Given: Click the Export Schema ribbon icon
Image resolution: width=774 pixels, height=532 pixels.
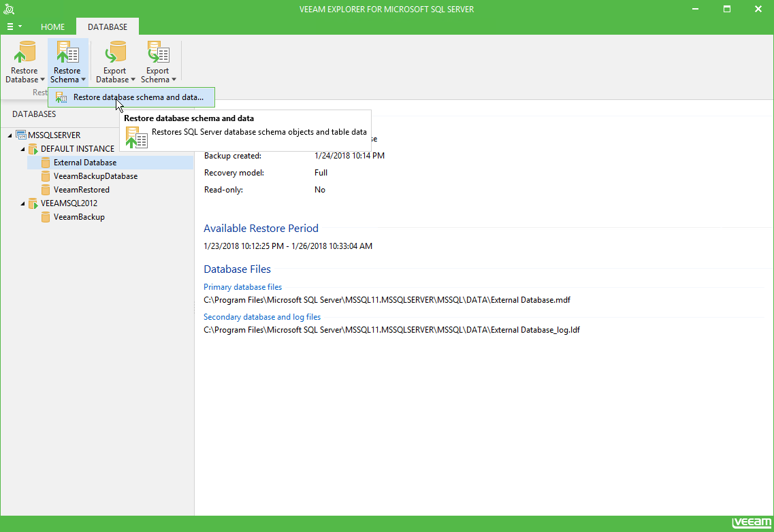Looking at the screenshot, I should coord(158,52).
